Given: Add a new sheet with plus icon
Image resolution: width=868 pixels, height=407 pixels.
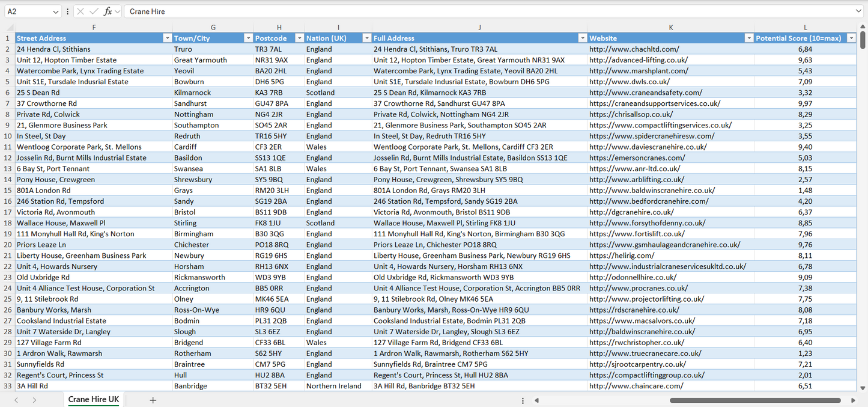Looking at the screenshot, I should (x=153, y=400).
